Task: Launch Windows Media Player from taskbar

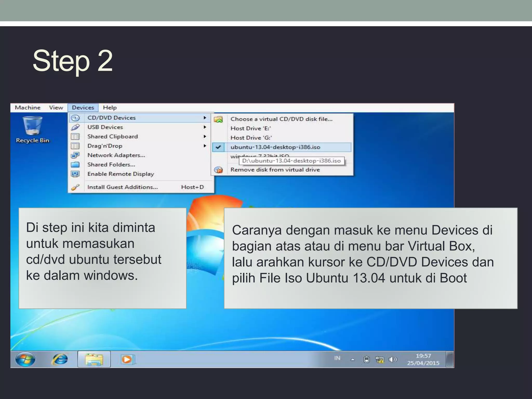Action: coord(128,360)
